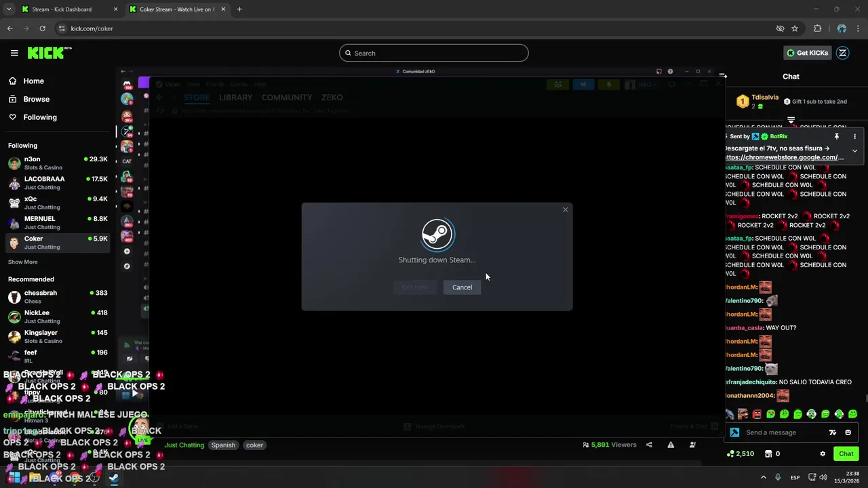
Task: Open the 7TV emote menu
Action: (833, 432)
